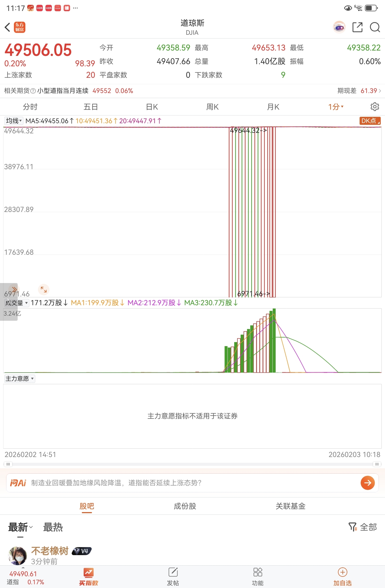
Task: Open 不老橡树 user avatar
Action: (18, 555)
